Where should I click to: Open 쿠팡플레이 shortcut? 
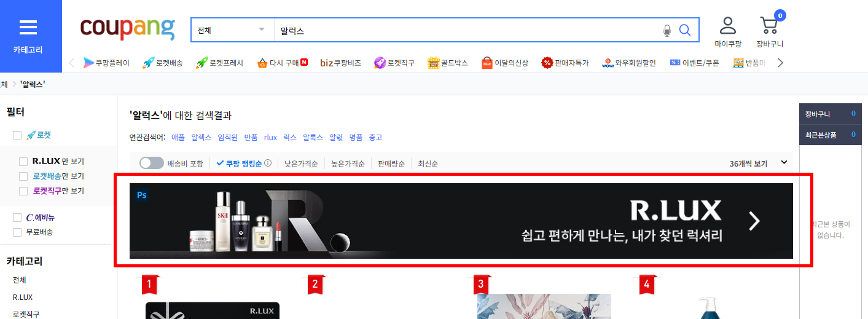pos(106,63)
